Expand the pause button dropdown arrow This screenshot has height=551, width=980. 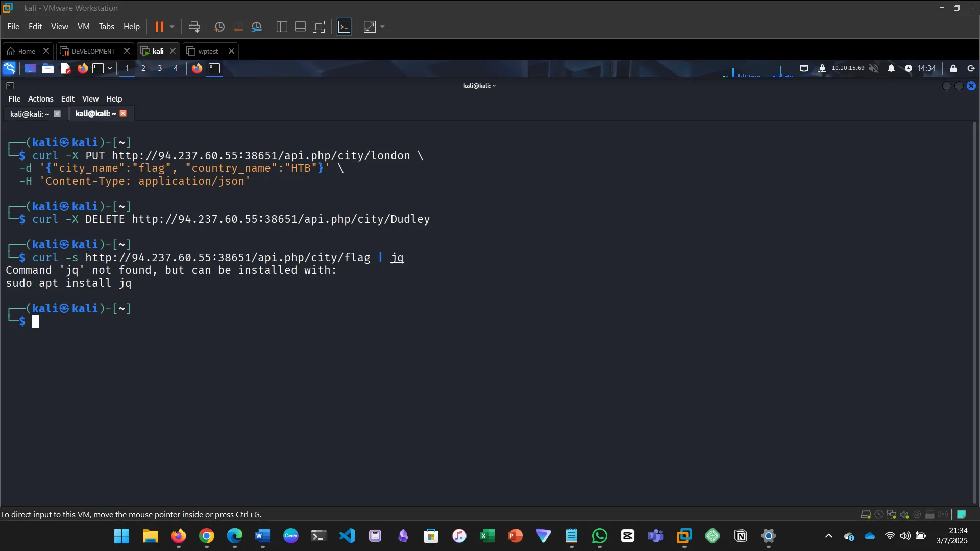coord(172,27)
